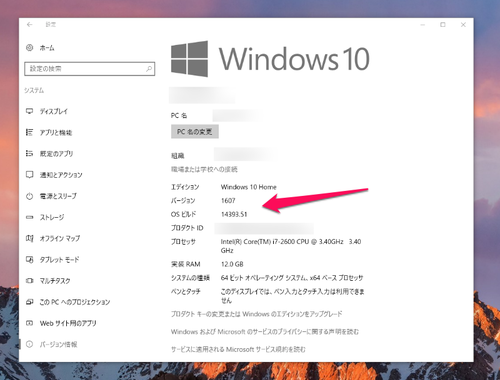Screen dimensions: 500x380
Task: Click the バージョン情報 info icon
Action: click(x=30, y=344)
